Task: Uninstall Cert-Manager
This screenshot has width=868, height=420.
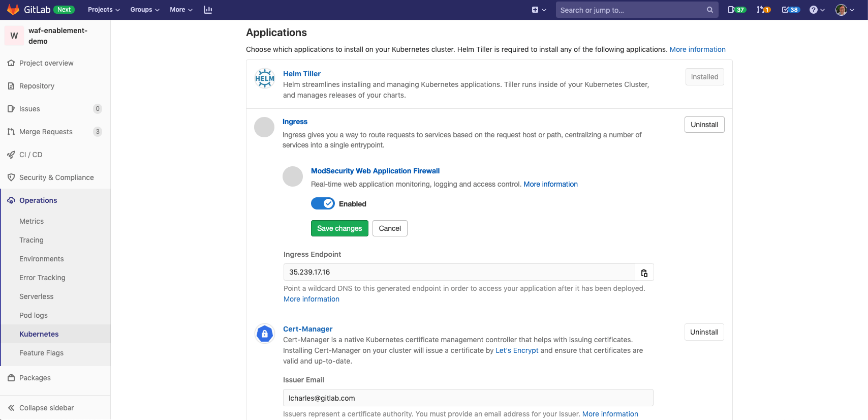Action: (x=704, y=332)
